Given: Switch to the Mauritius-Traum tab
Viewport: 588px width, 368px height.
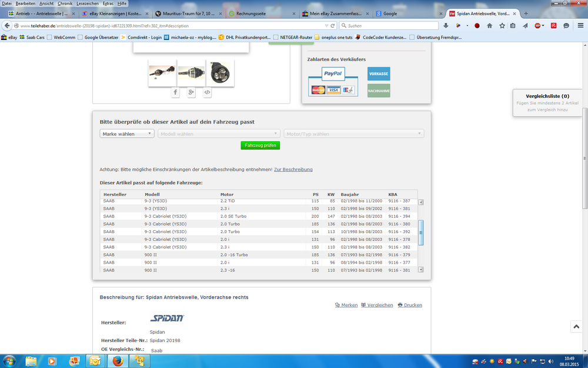Looking at the screenshot, I should 189,14.
